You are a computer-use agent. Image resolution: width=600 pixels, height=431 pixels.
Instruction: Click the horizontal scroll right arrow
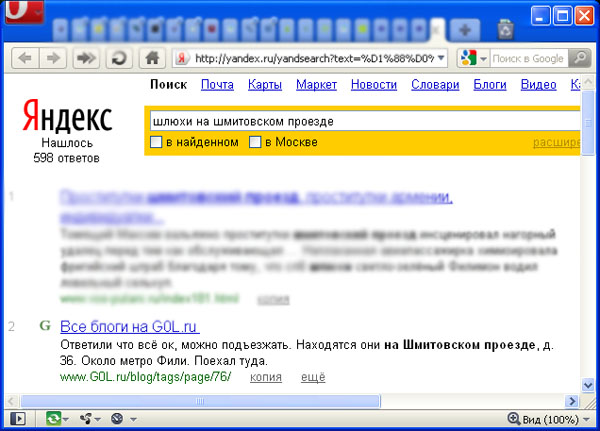[572, 401]
